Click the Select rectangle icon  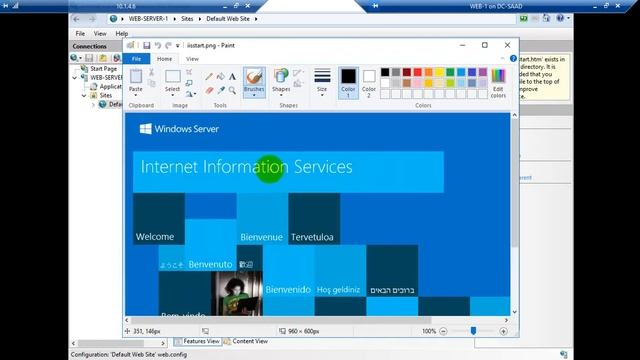tap(172, 76)
